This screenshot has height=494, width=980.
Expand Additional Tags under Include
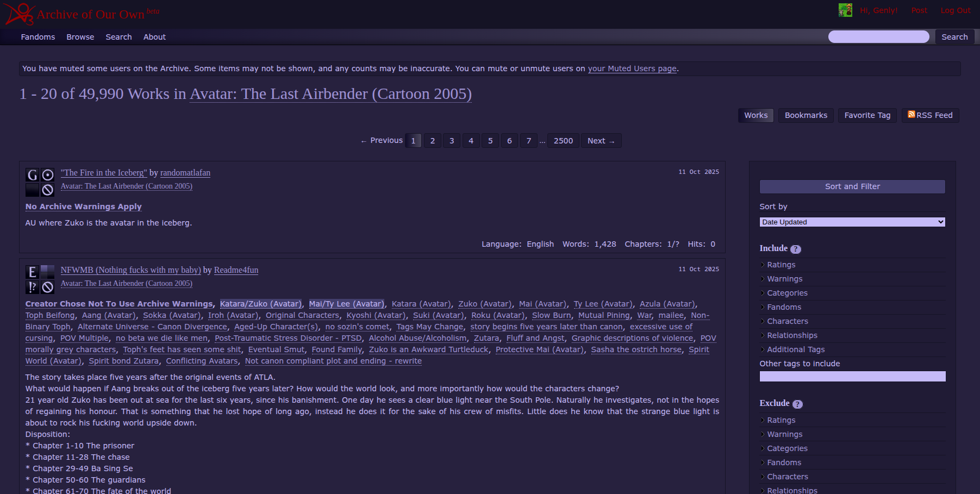pos(796,349)
